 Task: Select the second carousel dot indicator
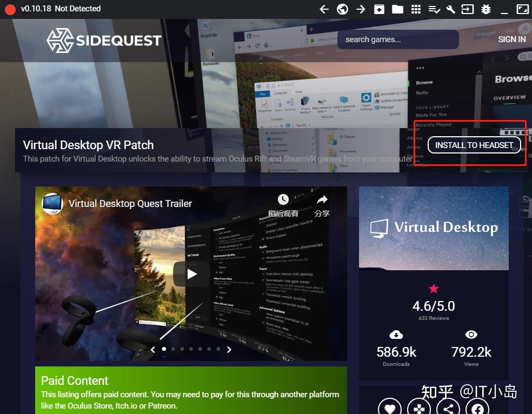pos(172,349)
